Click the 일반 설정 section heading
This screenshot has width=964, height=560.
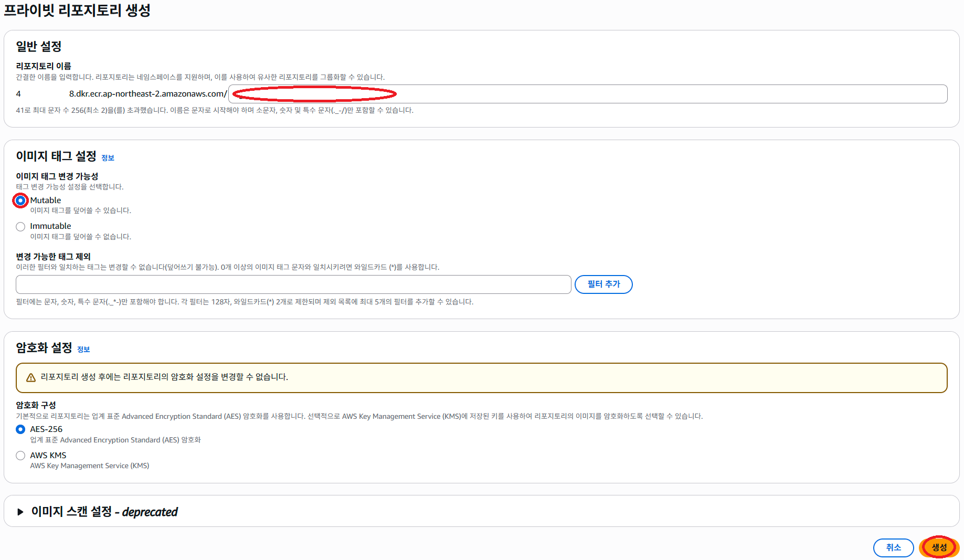(x=39, y=47)
